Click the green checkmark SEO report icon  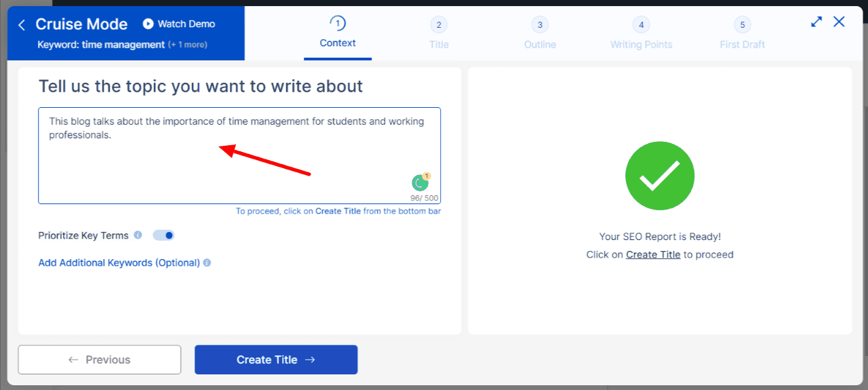pos(660,176)
